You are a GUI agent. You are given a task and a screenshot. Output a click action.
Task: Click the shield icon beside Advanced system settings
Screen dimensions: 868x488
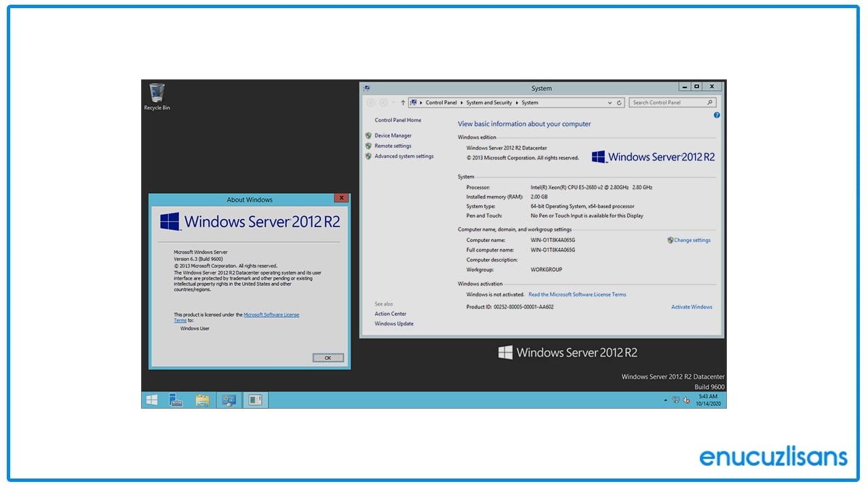[x=368, y=156]
